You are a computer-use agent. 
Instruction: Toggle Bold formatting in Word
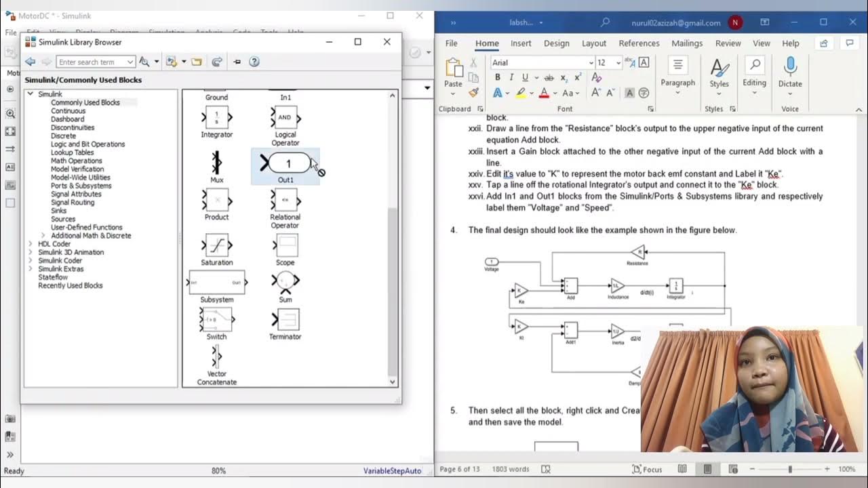(x=497, y=77)
